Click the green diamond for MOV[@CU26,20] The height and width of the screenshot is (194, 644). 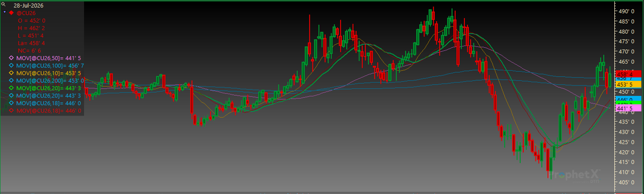point(11,88)
